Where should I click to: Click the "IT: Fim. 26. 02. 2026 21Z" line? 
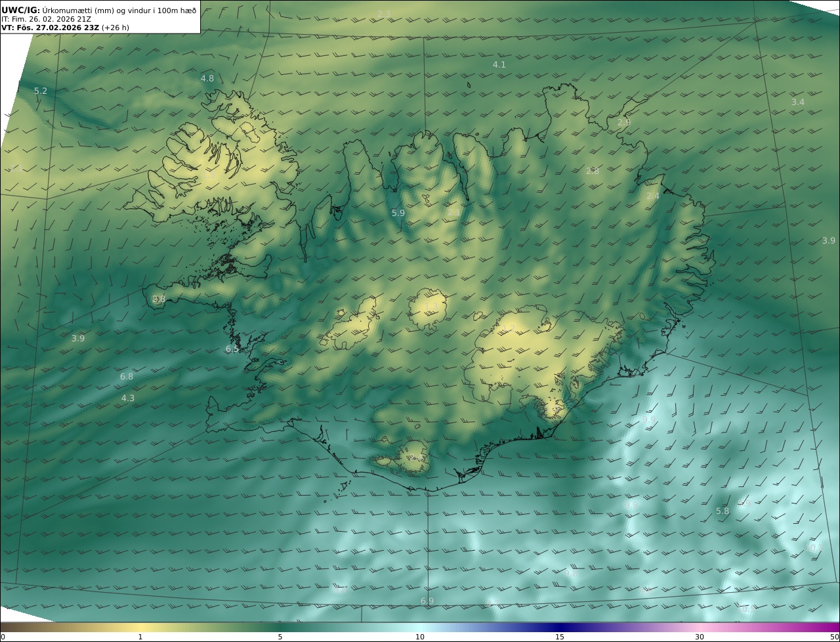tap(46, 19)
